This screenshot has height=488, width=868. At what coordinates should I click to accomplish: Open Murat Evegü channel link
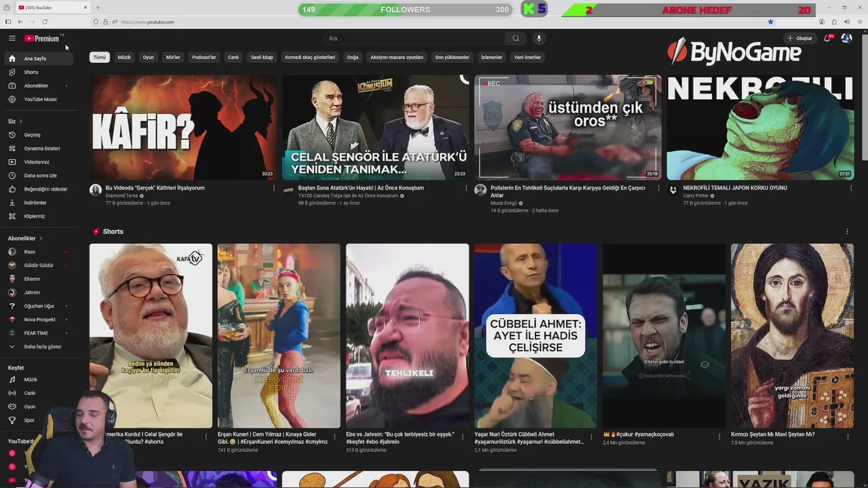(x=504, y=203)
